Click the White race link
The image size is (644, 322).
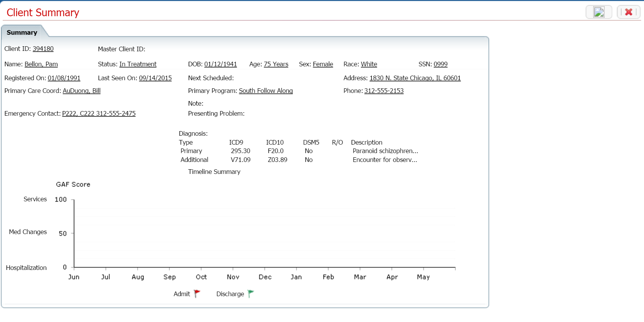[x=369, y=64]
